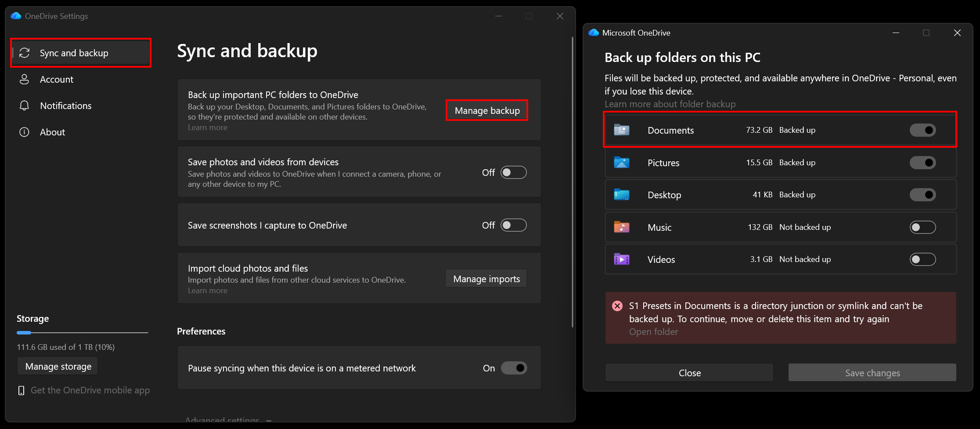Click the Settings window vertical scrollbar
This screenshot has width=980, height=429.
coord(573,182)
